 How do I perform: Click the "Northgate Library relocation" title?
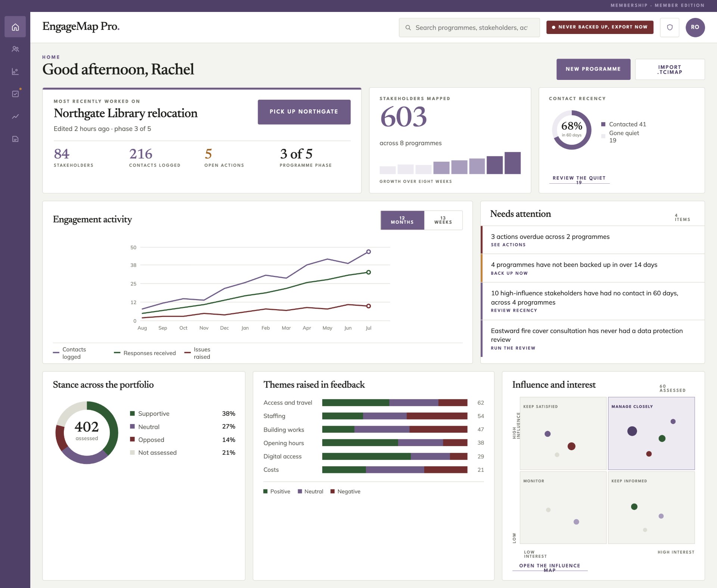(125, 113)
